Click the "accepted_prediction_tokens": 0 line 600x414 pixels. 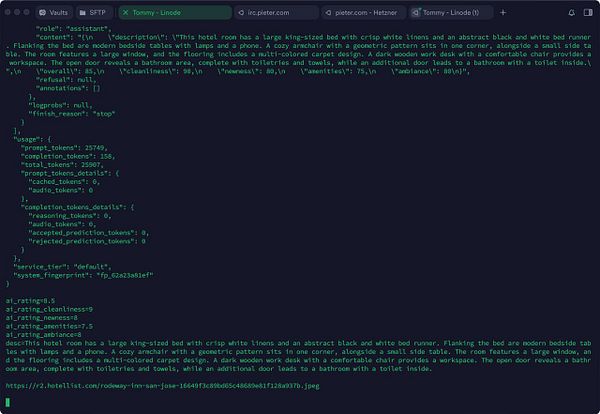[89, 232]
